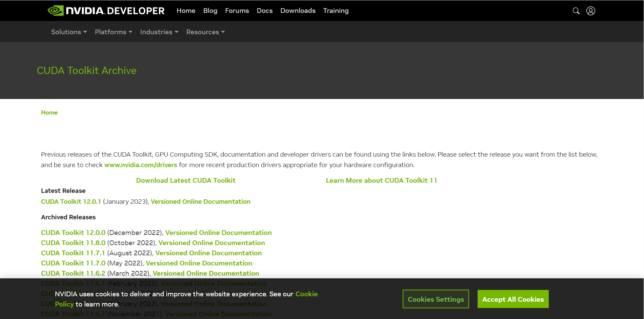Open CUDA Toolkit 12.0.1 link
Viewport: 644px width, 319px height.
71,201
